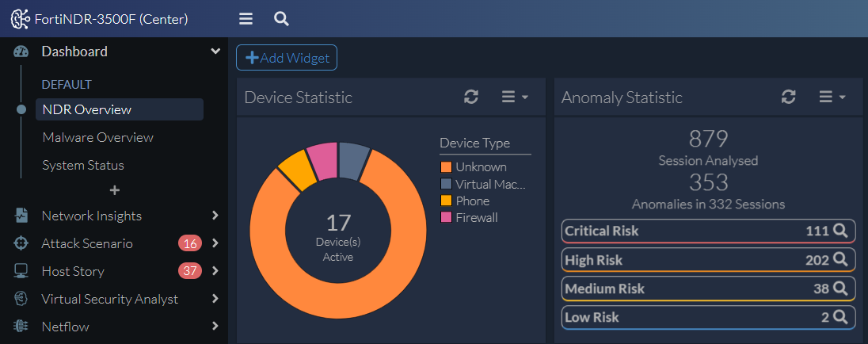Click the Medium Risk search icon
The height and width of the screenshot is (344, 868).
coord(840,289)
